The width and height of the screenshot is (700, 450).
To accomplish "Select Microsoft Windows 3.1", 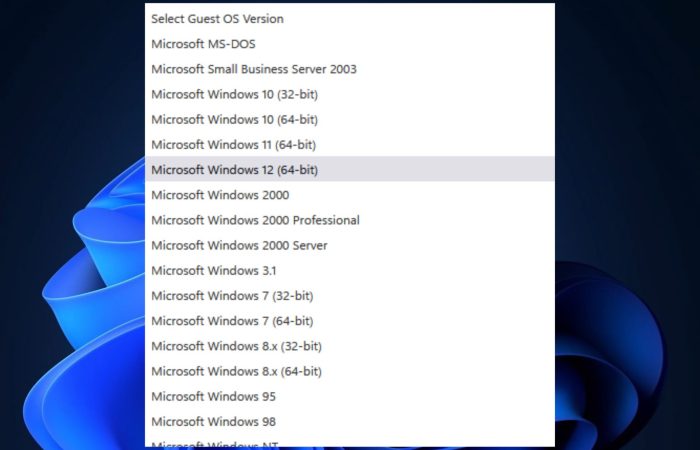I will [x=350, y=271].
